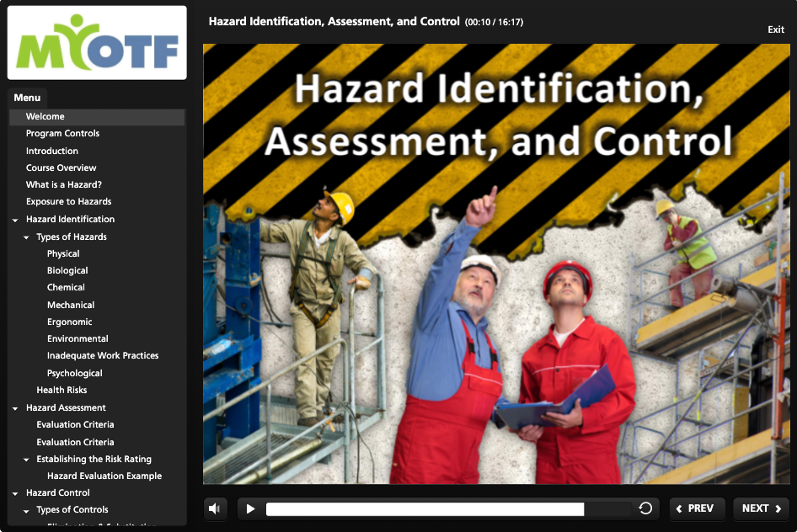Exit the course

pyautogui.click(x=776, y=29)
